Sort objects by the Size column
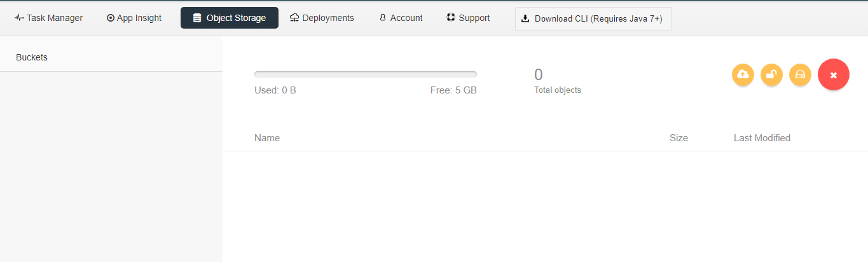This screenshot has width=868, height=262. [679, 138]
